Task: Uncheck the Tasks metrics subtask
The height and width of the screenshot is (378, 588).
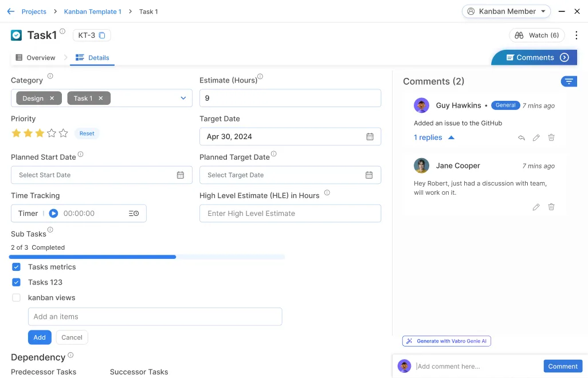Action: [17, 267]
